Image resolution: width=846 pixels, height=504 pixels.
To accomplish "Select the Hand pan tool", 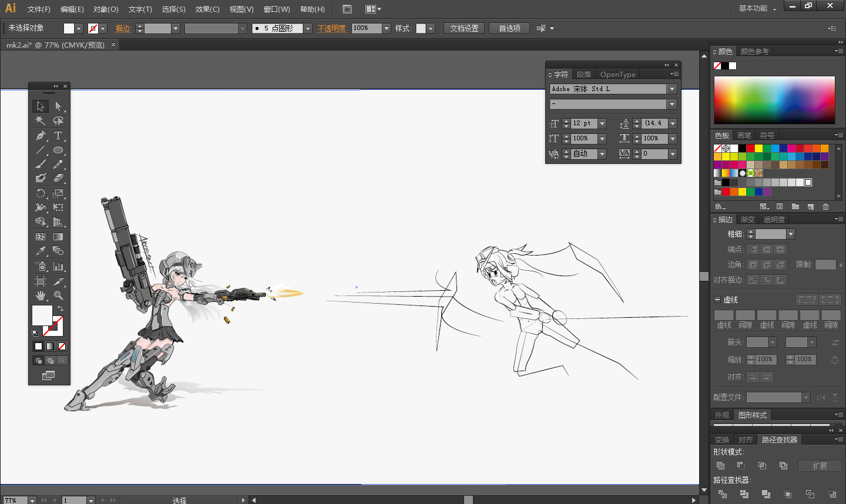I will 41,295.
